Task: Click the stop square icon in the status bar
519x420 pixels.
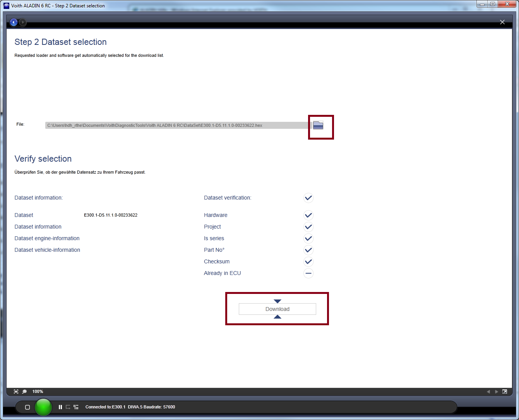Action: click(27, 407)
